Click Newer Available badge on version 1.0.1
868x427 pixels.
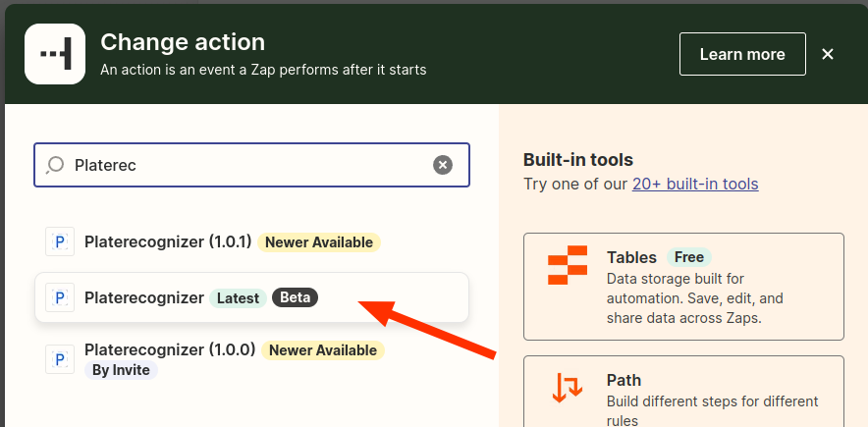[318, 242]
